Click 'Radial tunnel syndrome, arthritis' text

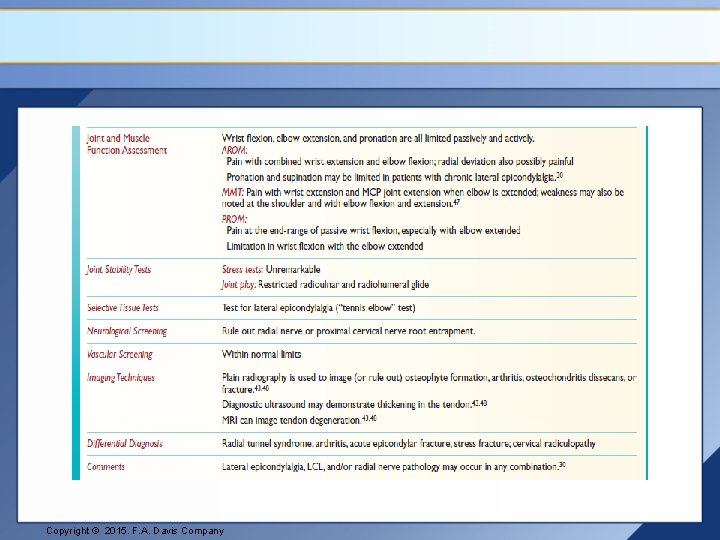[409, 444]
